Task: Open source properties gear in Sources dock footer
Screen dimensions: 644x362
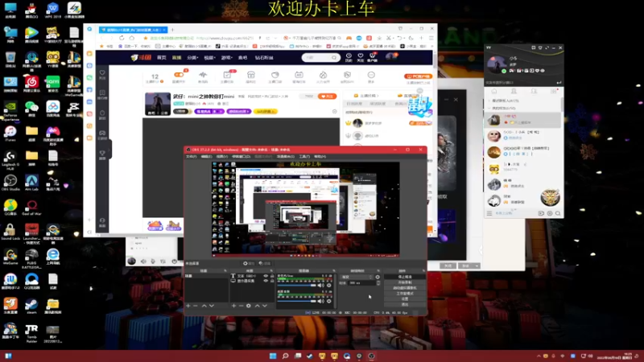Action: pyautogui.click(x=249, y=306)
